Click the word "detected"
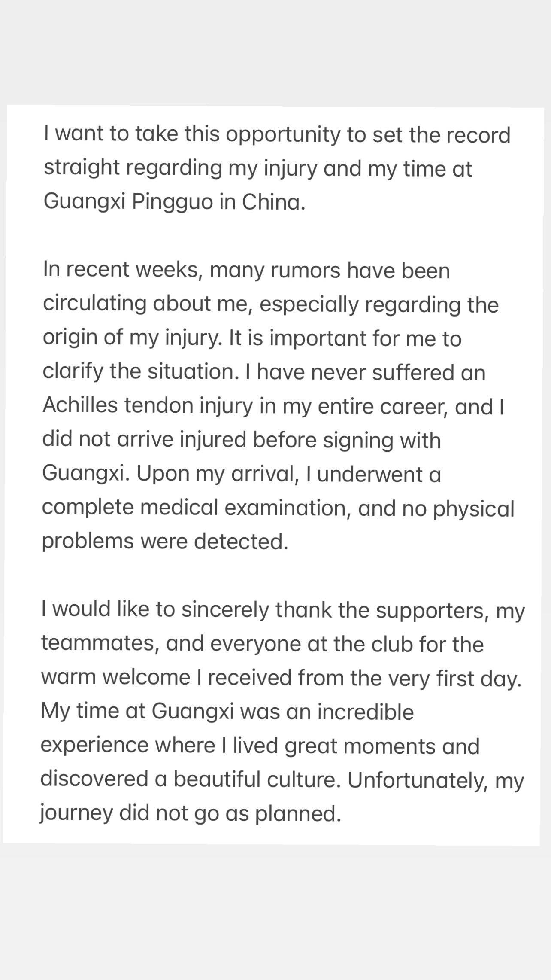 241,542
